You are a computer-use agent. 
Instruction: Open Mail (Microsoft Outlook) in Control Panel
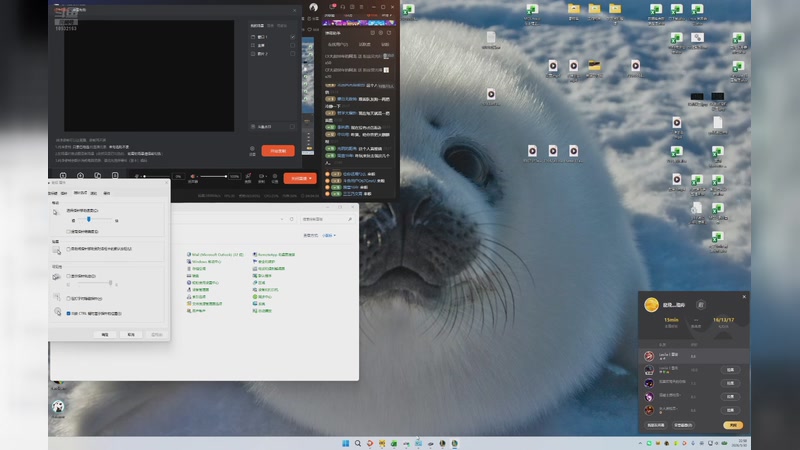[215, 254]
